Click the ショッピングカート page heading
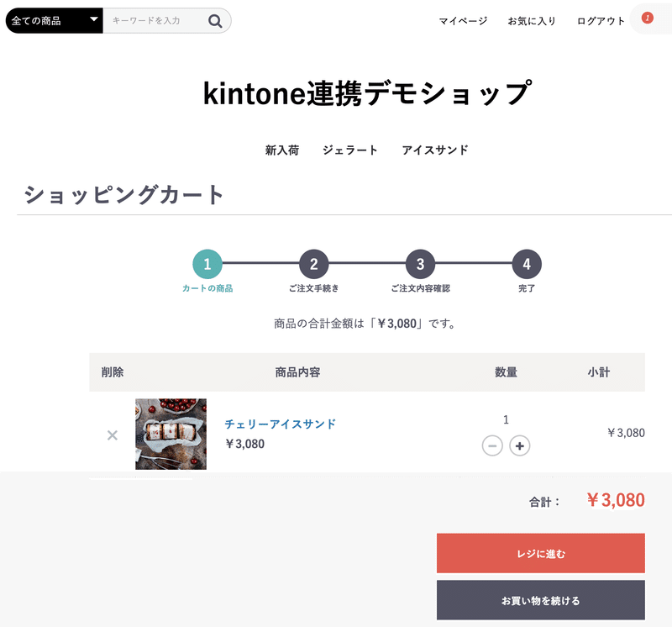 click(x=123, y=195)
